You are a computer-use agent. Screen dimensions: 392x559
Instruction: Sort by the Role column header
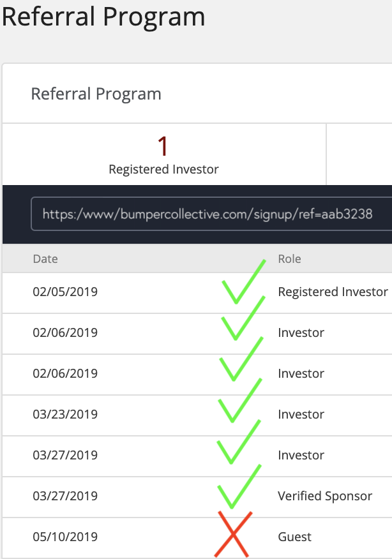tap(289, 259)
